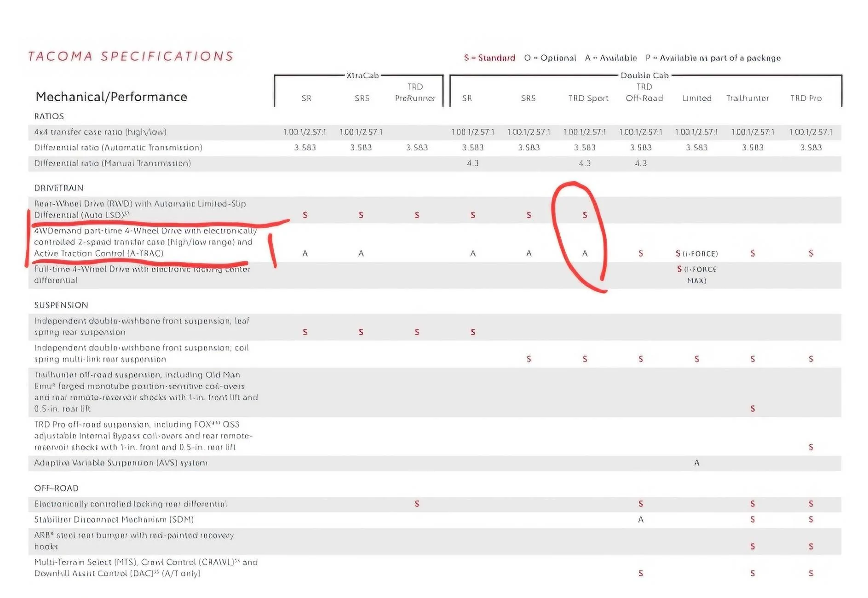Click the 'S' for Multi-Terrain Select under TRD Off-Road

coord(641,574)
